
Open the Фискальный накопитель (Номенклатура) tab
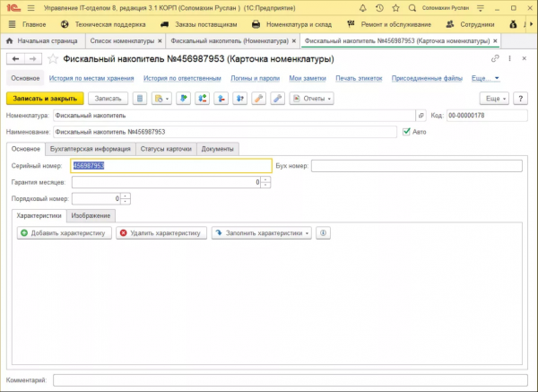230,41
